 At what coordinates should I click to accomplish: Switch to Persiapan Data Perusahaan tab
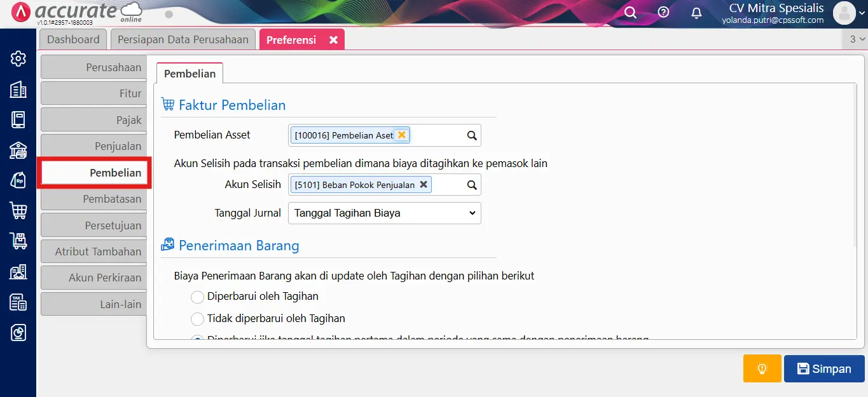click(x=183, y=39)
